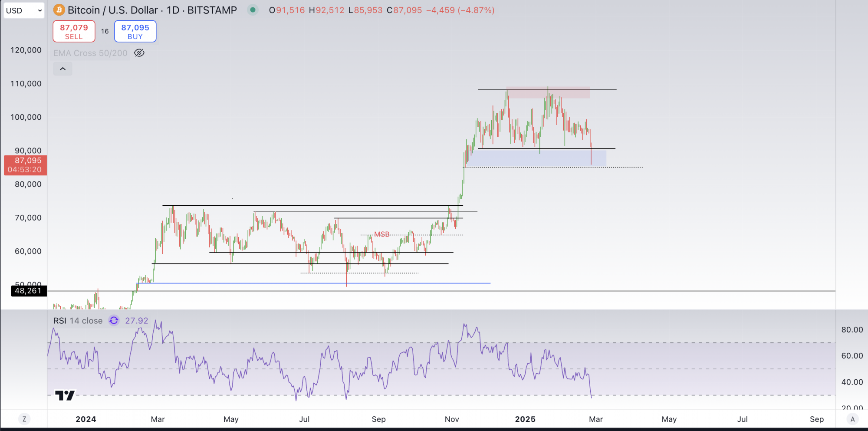The width and height of the screenshot is (868, 431).
Task: Toggle auto scale with the A button
Action: pos(852,419)
